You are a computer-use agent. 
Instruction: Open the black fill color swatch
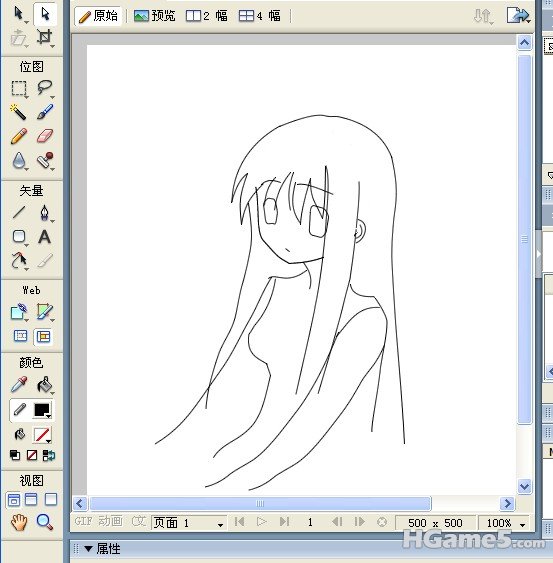pyautogui.click(x=42, y=410)
